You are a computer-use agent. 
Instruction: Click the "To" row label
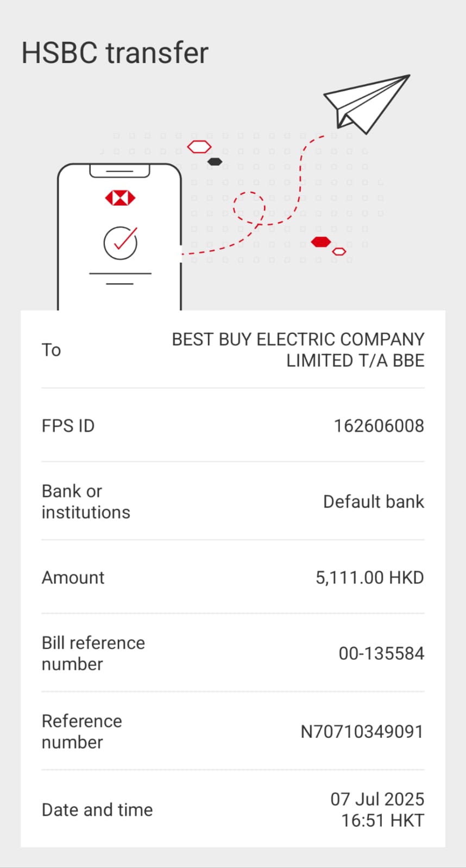pyautogui.click(x=52, y=350)
